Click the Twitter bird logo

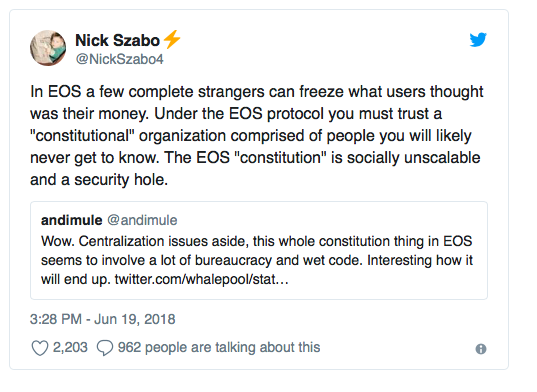(478, 40)
